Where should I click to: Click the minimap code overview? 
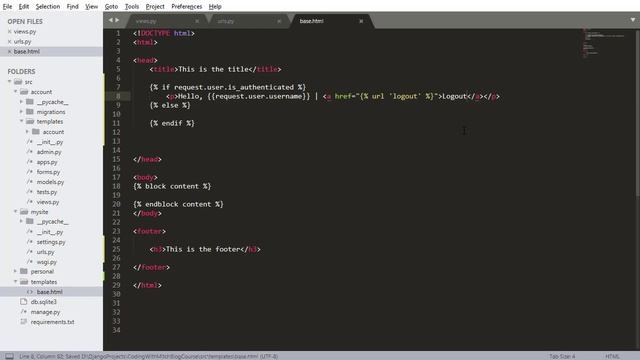pyautogui.click(x=603, y=43)
